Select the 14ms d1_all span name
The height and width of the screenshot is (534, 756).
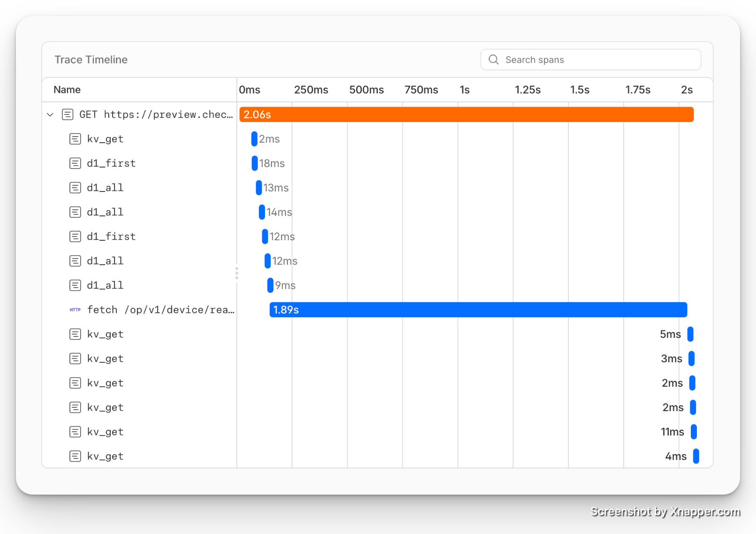105,212
